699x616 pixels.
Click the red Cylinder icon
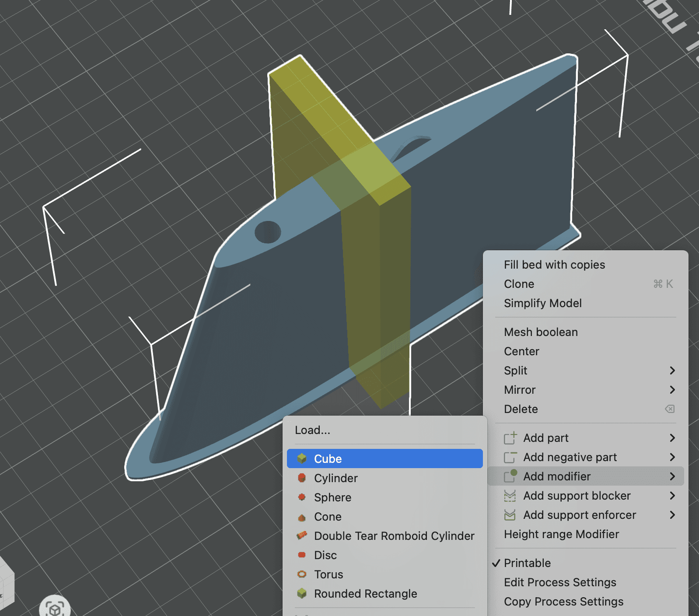coord(302,478)
